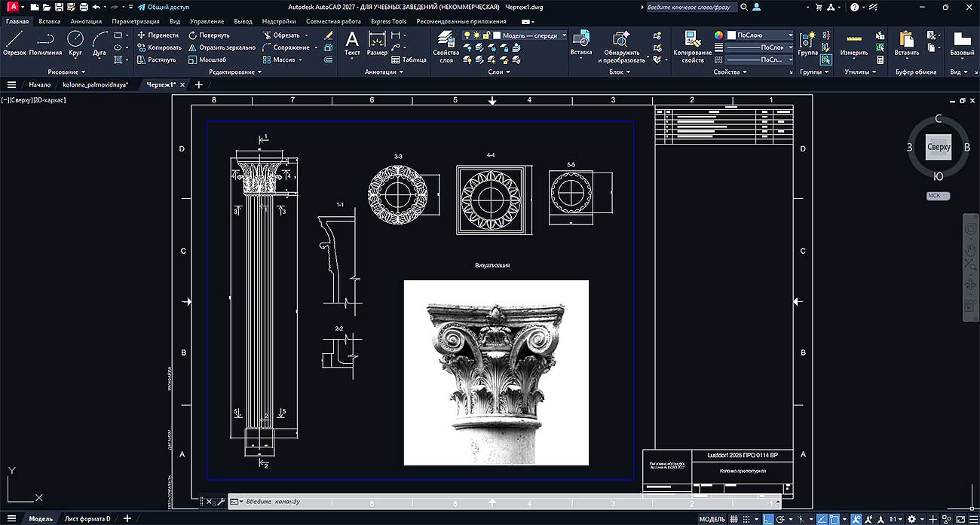Open the calculator icon in Утилиты
Image resolution: width=980 pixels, height=525 pixels.
click(880, 60)
